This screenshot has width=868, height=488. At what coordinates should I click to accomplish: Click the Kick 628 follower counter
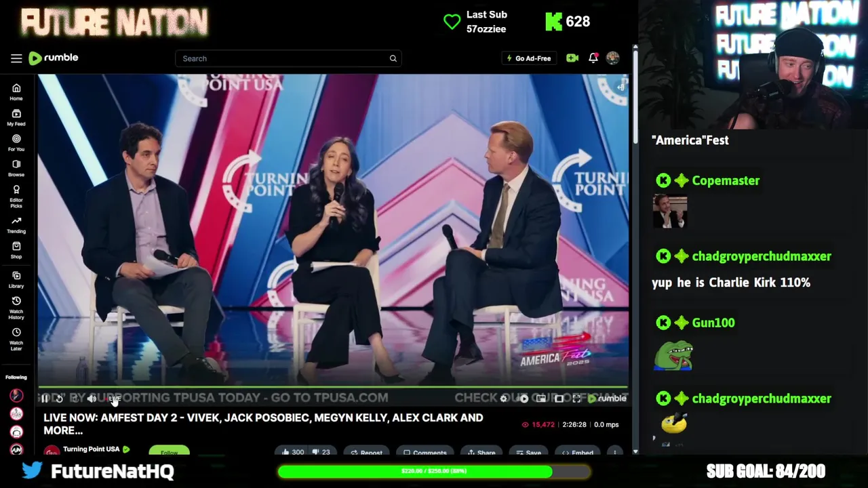tap(568, 22)
